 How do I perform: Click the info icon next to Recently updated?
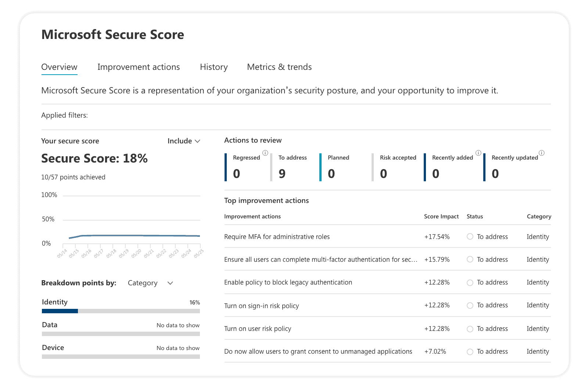(x=541, y=152)
